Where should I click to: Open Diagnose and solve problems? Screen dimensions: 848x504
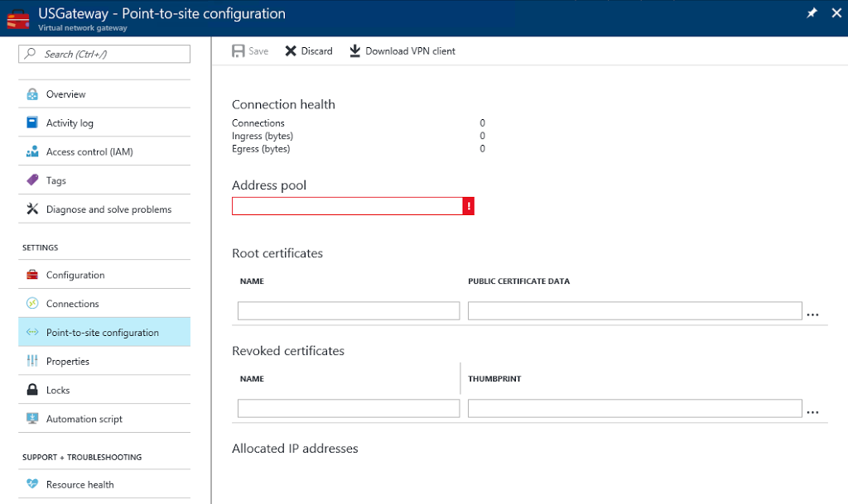tap(104, 209)
